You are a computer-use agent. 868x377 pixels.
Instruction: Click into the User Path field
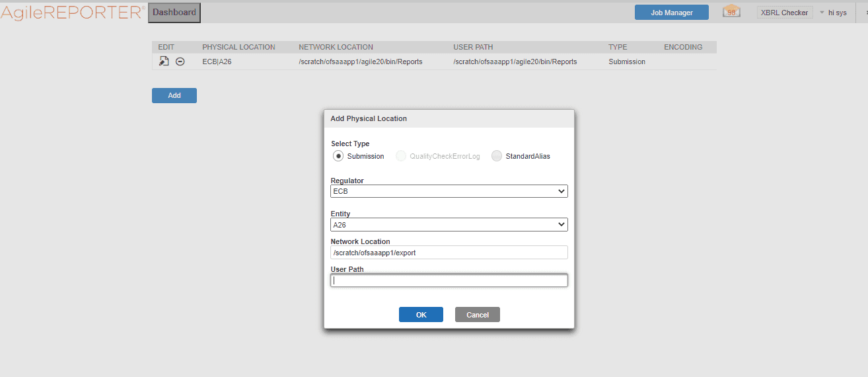[x=449, y=280]
